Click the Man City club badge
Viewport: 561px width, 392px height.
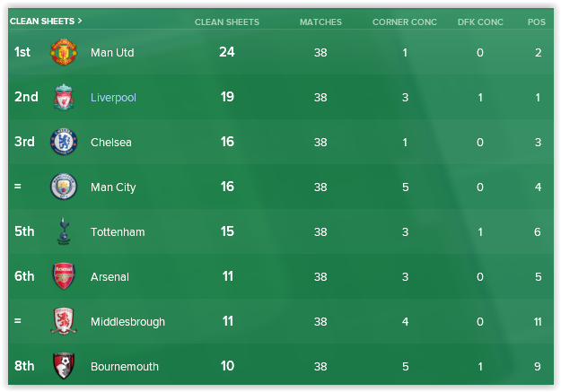point(64,187)
